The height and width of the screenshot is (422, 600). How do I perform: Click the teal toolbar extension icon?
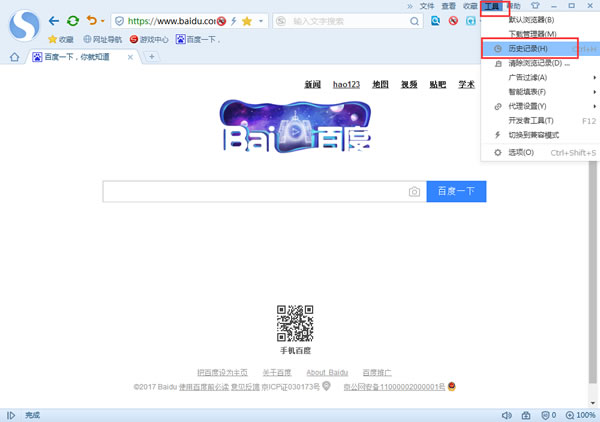471,21
